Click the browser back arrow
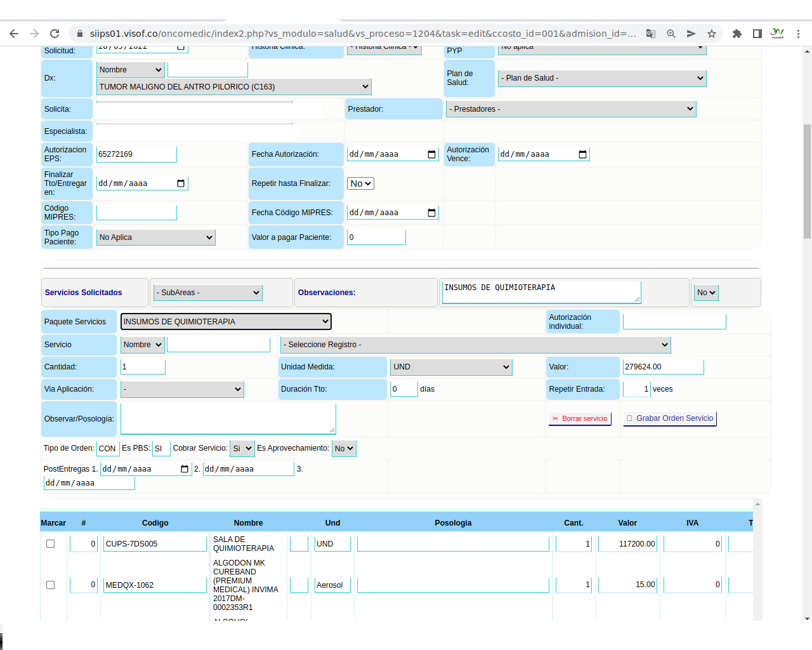 tap(14, 34)
